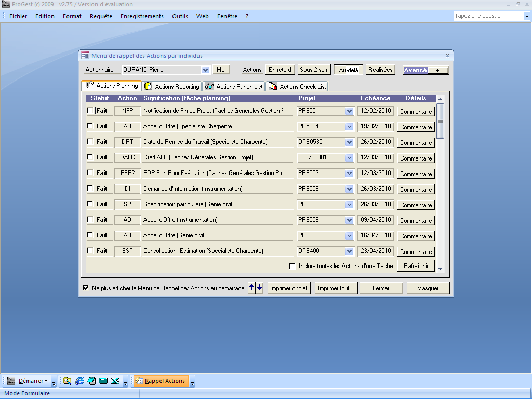Open Commentaire for the NFP row
The width and height of the screenshot is (532, 399).
point(416,112)
